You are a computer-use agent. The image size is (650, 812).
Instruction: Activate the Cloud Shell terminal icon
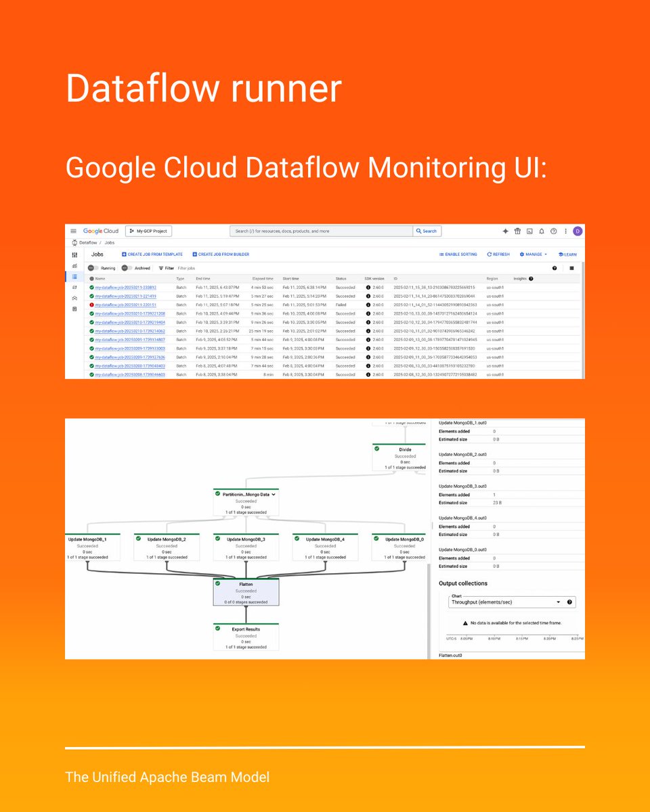(529, 231)
